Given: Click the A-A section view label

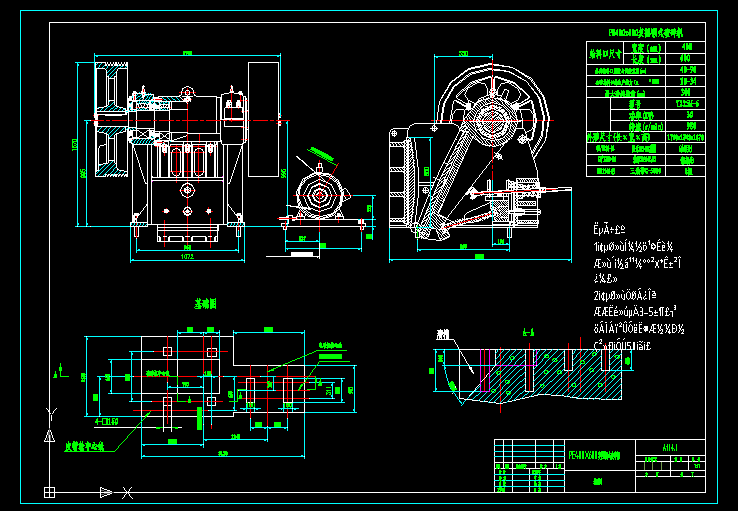Looking at the screenshot, I should pos(528,333).
